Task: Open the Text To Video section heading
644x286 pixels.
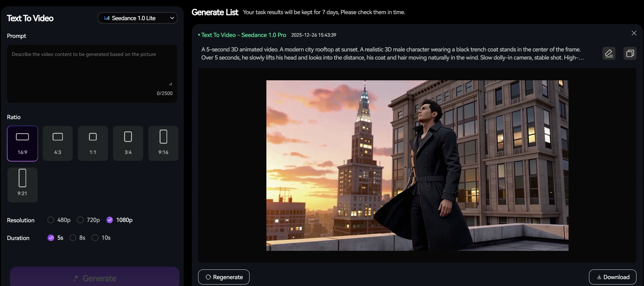Action: [30, 18]
